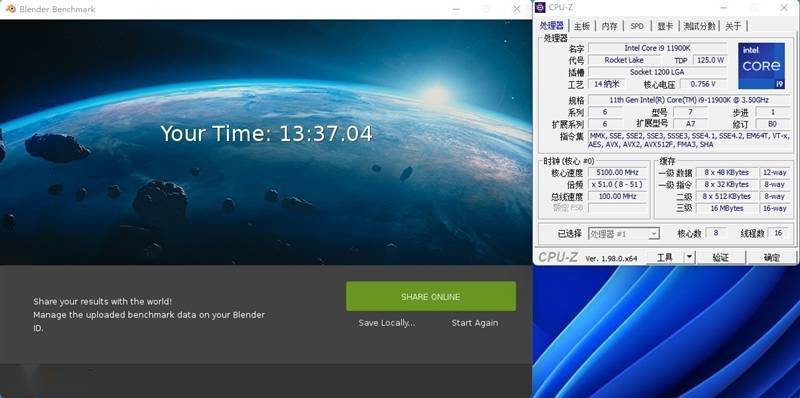This screenshot has height=398, width=800.
Task: Switch to the 主板 tab
Action: (x=582, y=26)
